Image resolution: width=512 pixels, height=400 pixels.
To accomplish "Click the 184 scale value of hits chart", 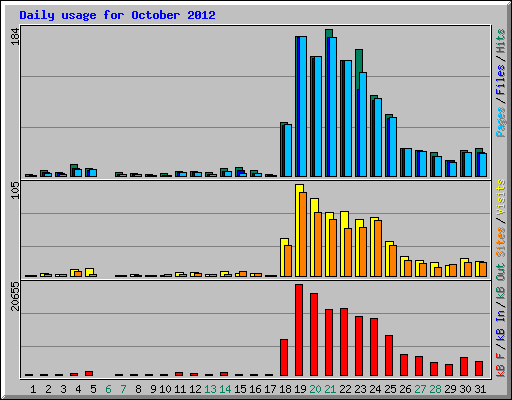I will [15, 36].
